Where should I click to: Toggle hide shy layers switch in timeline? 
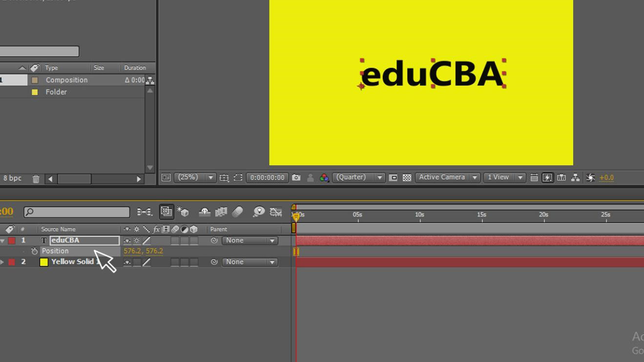(x=205, y=212)
